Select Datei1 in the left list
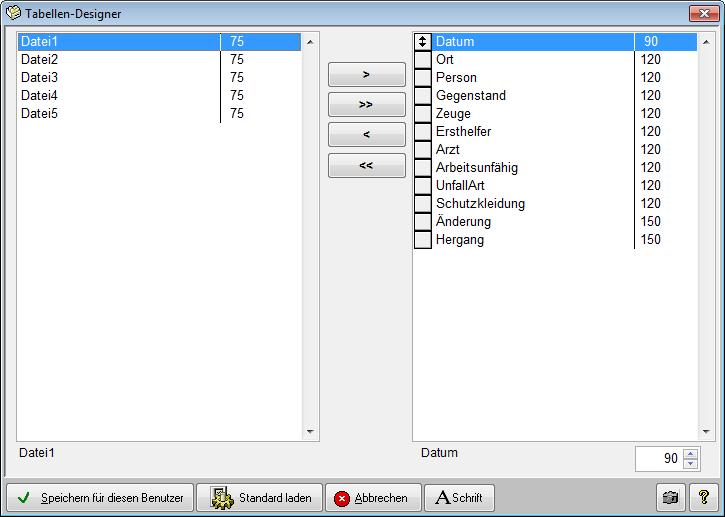 (160, 42)
